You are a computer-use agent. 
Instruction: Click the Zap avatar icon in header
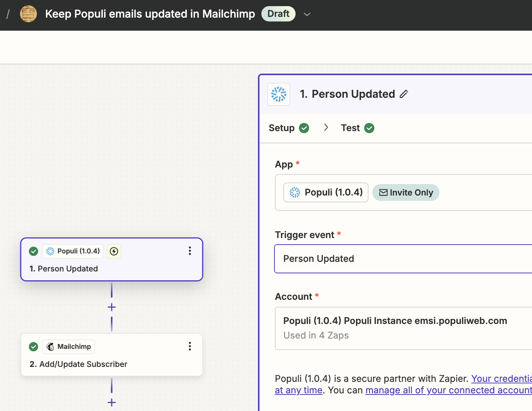28,14
